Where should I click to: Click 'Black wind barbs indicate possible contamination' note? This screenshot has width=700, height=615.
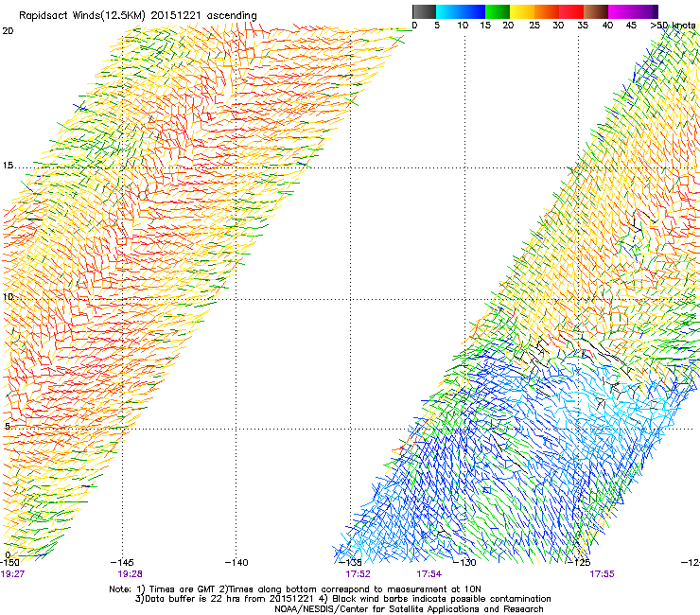click(x=442, y=599)
